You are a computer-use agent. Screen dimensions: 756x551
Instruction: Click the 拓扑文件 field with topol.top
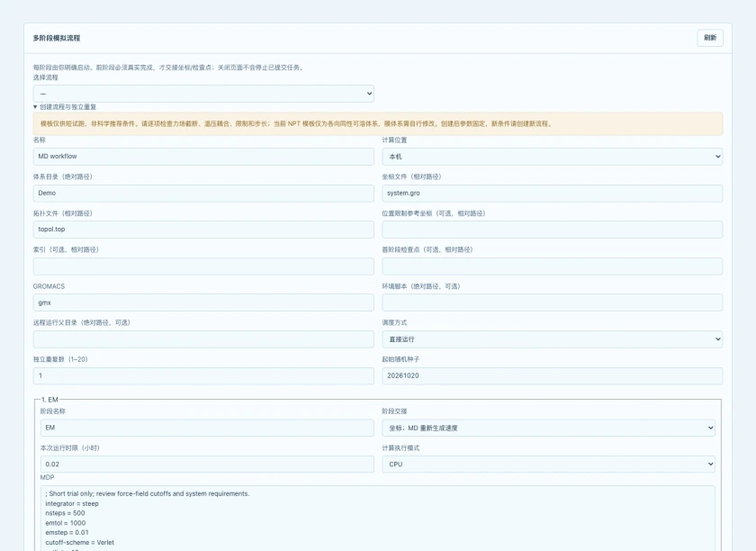pos(203,230)
